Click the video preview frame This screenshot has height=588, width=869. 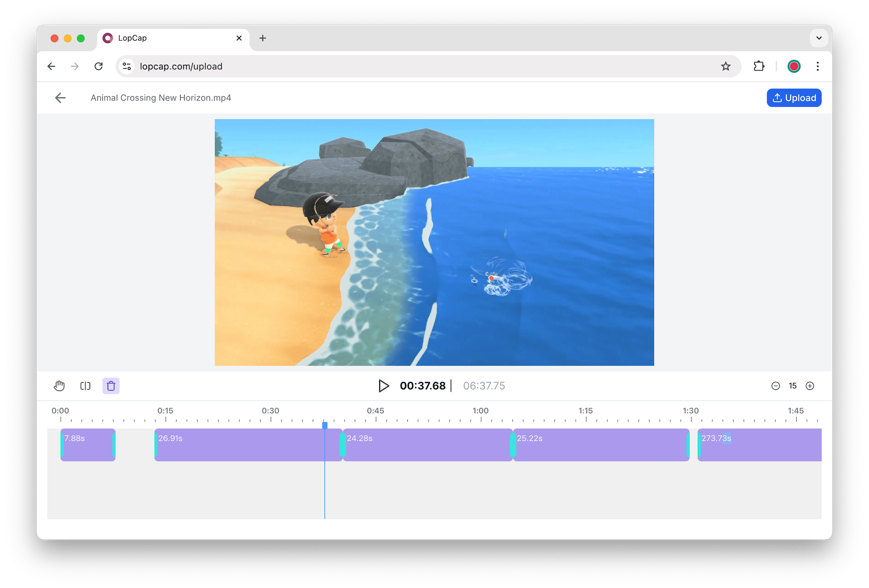pyautogui.click(x=434, y=242)
